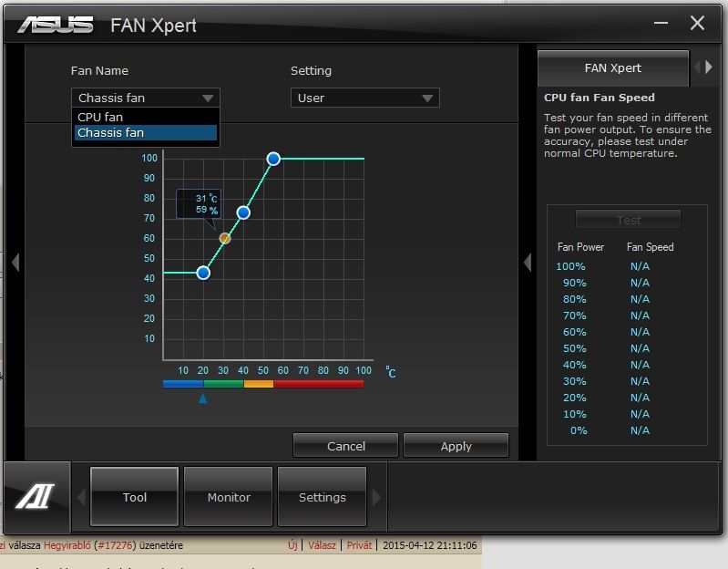Select the curve point at 40% power

coord(203,273)
